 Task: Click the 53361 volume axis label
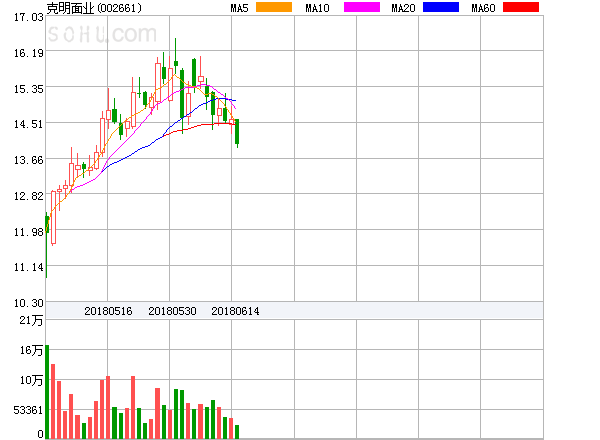point(28,410)
